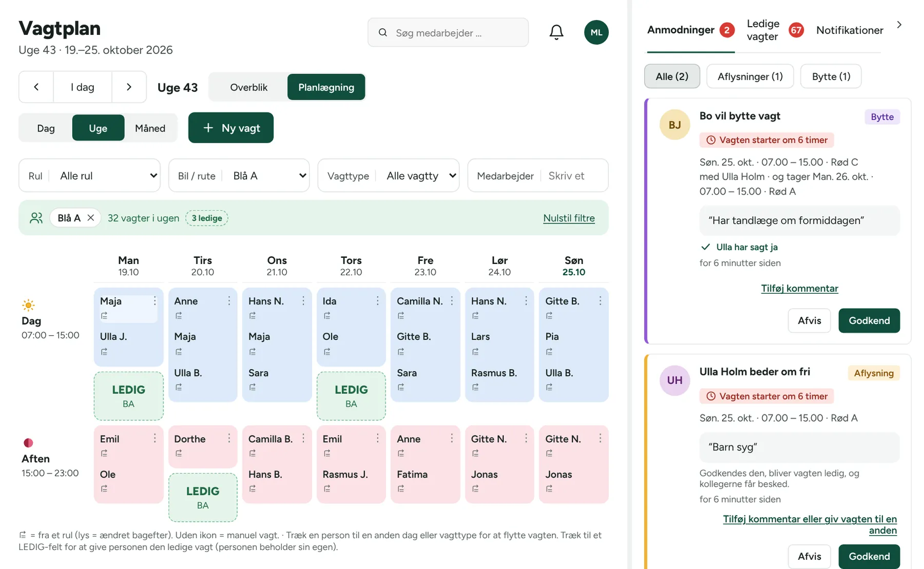Click Tilføj kommentar on Bo's request
Image resolution: width=924 pixels, height=569 pixels.
tap(799, 288)
